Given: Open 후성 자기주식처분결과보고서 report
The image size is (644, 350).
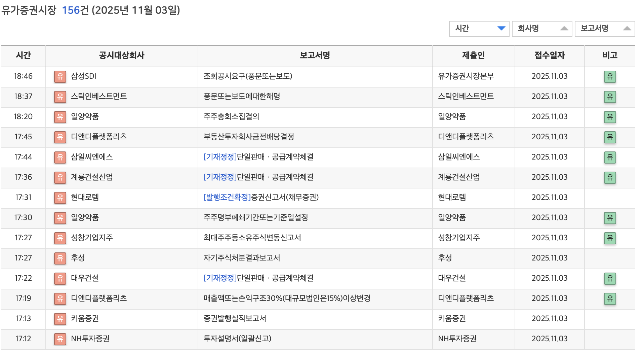Looking at the screenshot, I should click(x=242, y=258).
